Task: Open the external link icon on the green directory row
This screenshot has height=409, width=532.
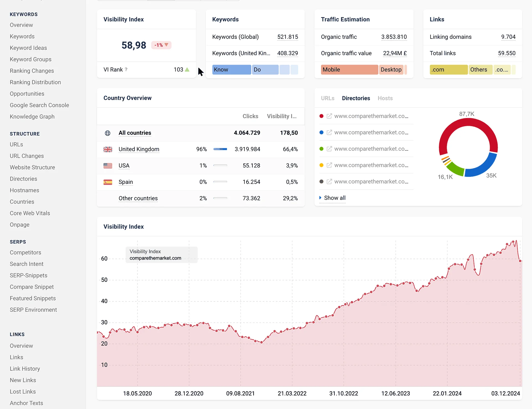Action: (x=329, y=149)
